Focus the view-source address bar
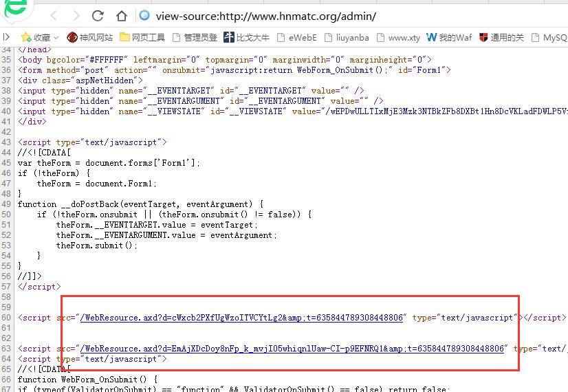Viewport: 568px width, 392px height. tap(266, 16)
